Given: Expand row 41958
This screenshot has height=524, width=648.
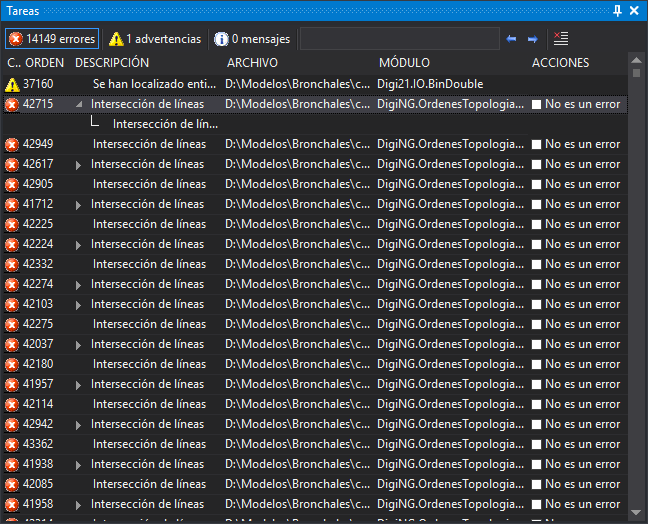Looking at the screenshot, I should point(78,505).
